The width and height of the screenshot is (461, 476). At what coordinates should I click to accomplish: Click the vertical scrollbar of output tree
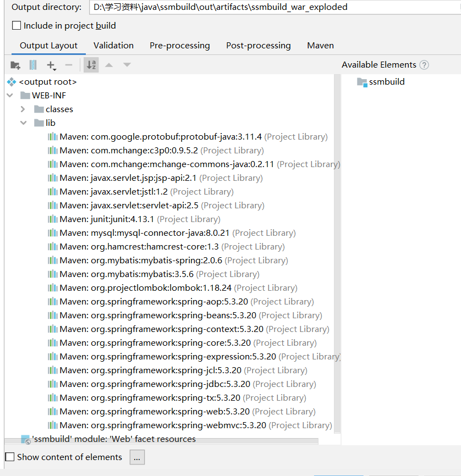click(x=337, y=254)
